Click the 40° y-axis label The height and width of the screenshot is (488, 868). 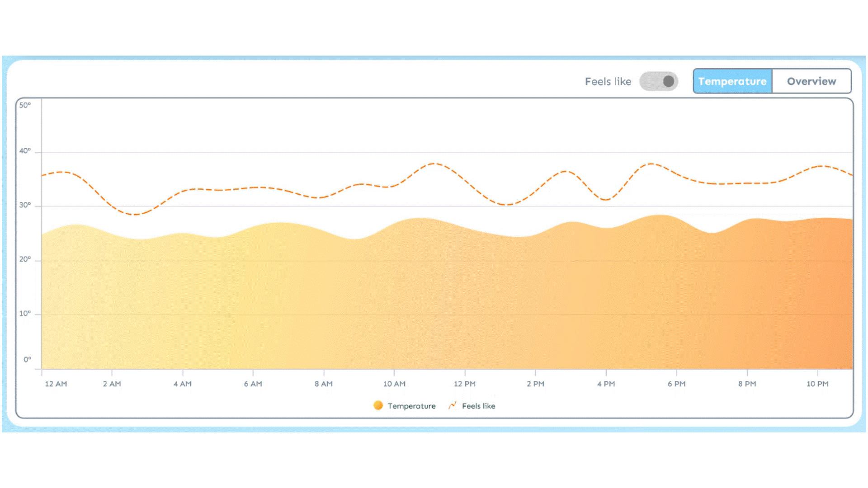point(25,151)
